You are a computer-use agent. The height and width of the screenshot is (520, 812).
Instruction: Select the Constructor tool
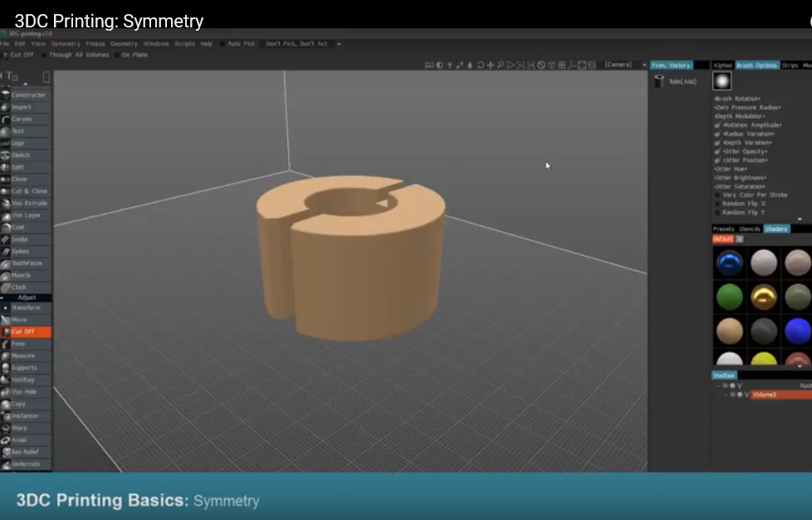26,95
